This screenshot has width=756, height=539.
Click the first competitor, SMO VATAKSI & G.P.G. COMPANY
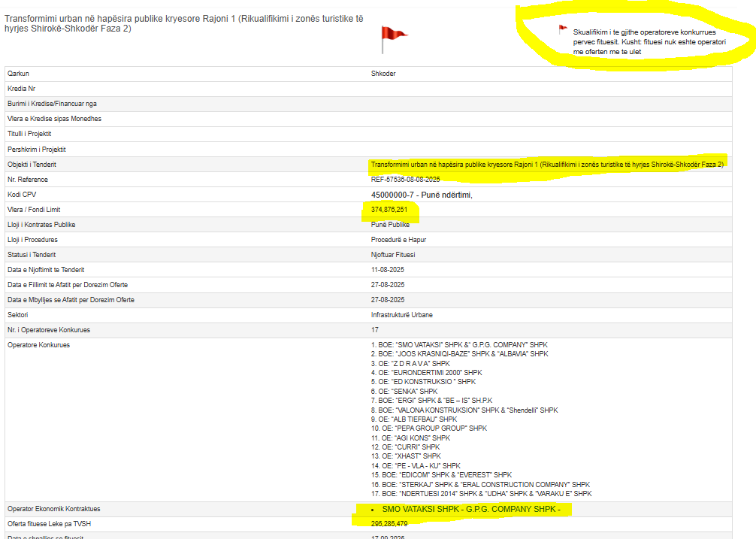pyautogui.click(x=459, y=344)
